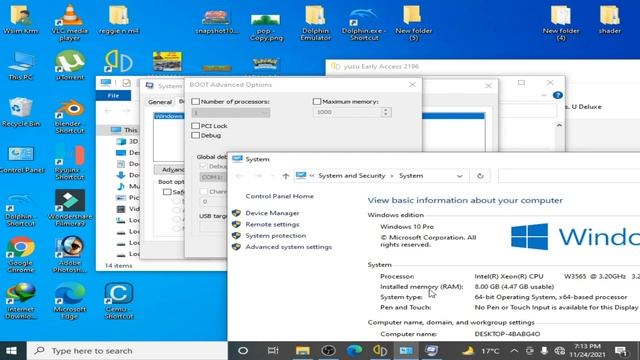Open Number of processors dropdown
This screenshot has height=360, width=640.
point(231,113)
